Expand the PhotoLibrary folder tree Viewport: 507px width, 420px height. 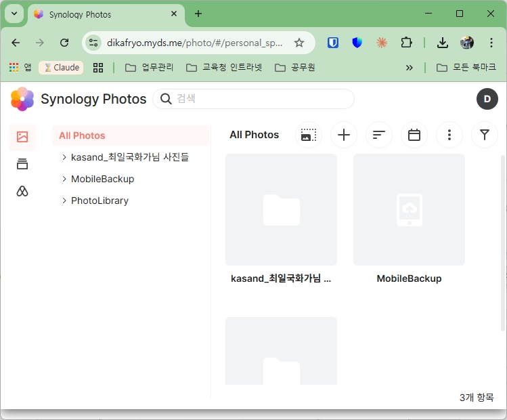[x=64, y=201]
